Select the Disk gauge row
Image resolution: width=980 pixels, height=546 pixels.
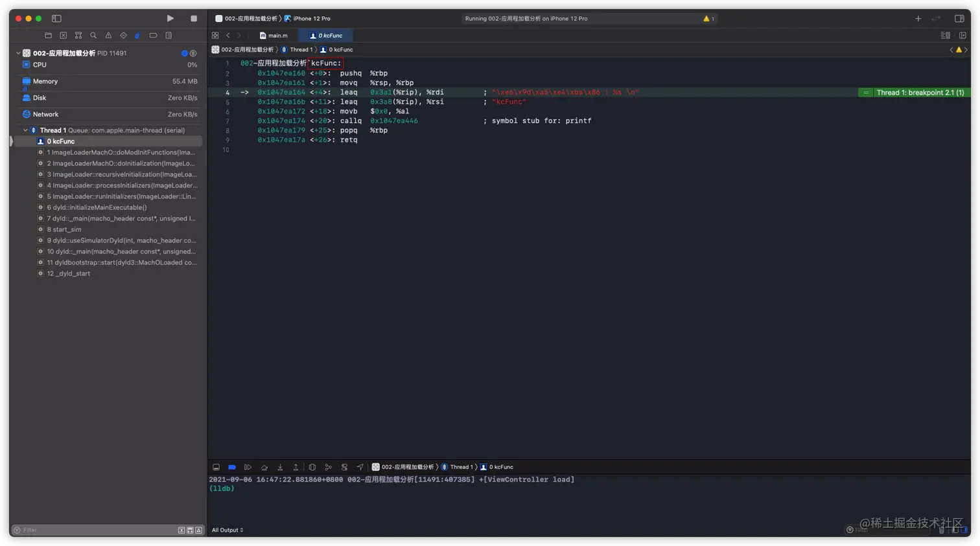tap(109, 98)
